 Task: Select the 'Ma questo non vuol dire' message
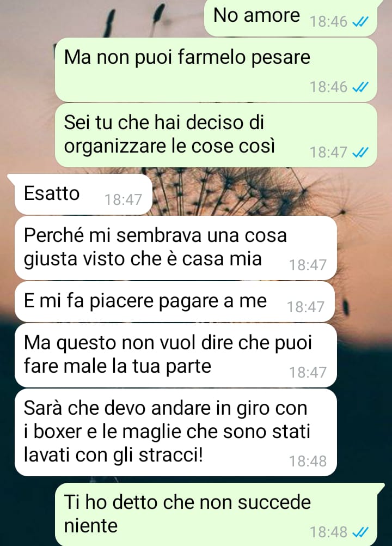(x=176, y=355)
